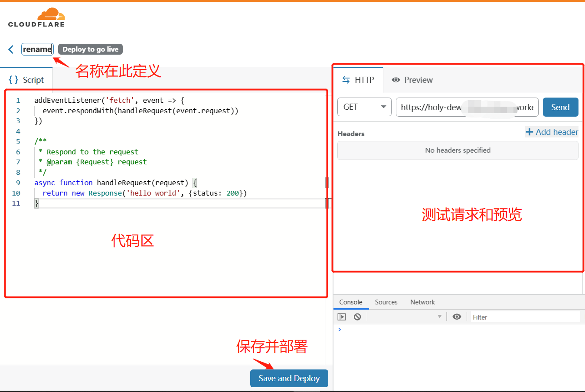
Task: Click the 'Headers' label
Action: pos(351,134)
